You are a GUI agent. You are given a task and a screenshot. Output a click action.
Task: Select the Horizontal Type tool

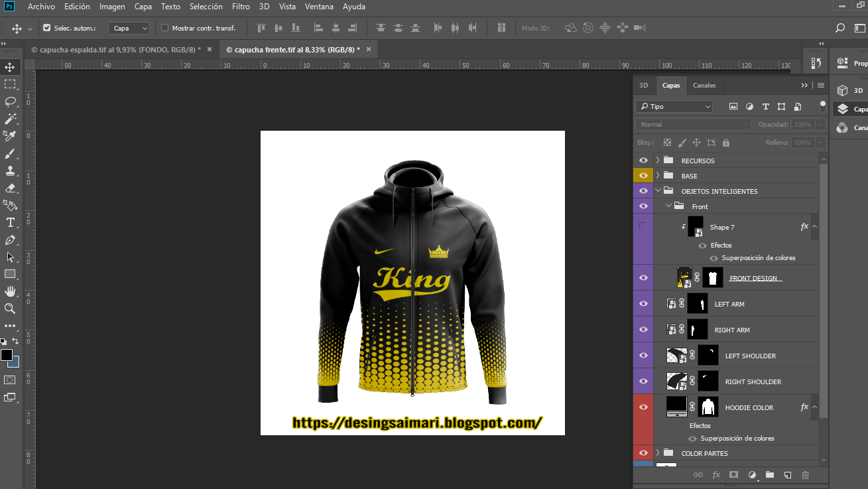tap(10, 222)
